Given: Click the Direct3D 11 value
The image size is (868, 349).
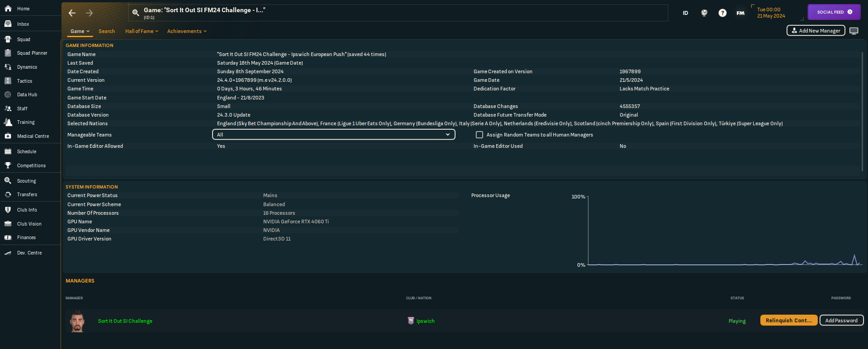Looking at the screenshot, I should (x=277, y=239).
